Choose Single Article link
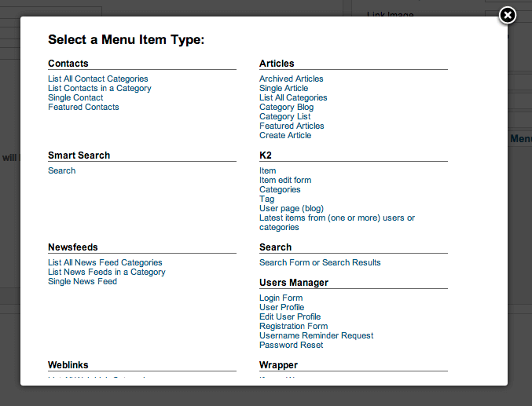 coord(284,88)
